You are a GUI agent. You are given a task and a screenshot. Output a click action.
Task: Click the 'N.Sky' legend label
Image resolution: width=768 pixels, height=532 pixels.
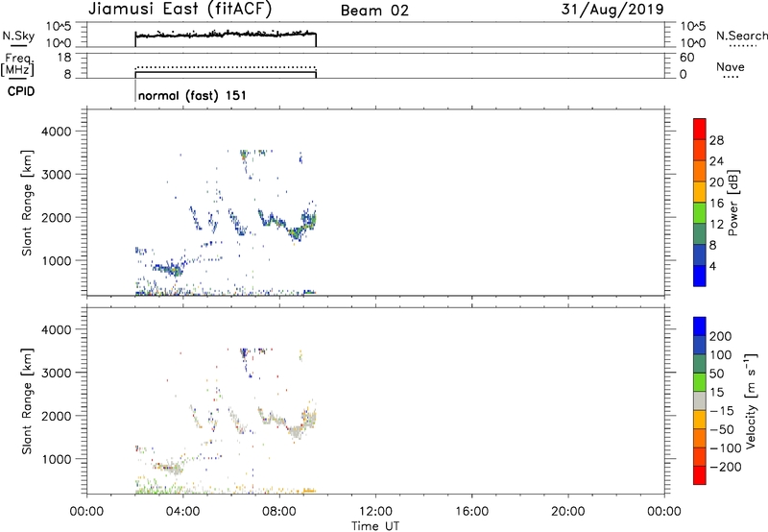(18, 36)
